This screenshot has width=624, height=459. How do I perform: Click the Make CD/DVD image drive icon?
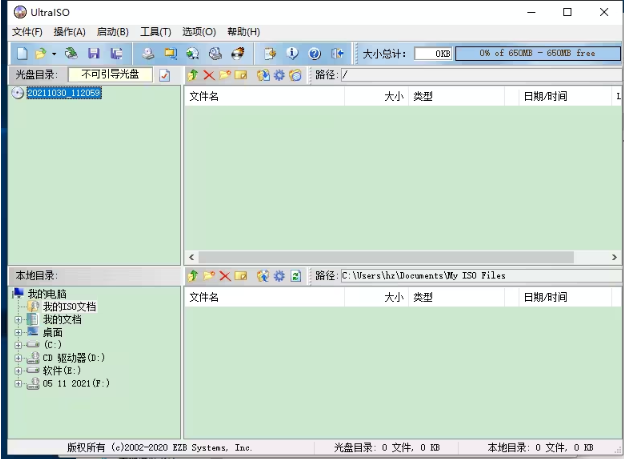(148, 53)
